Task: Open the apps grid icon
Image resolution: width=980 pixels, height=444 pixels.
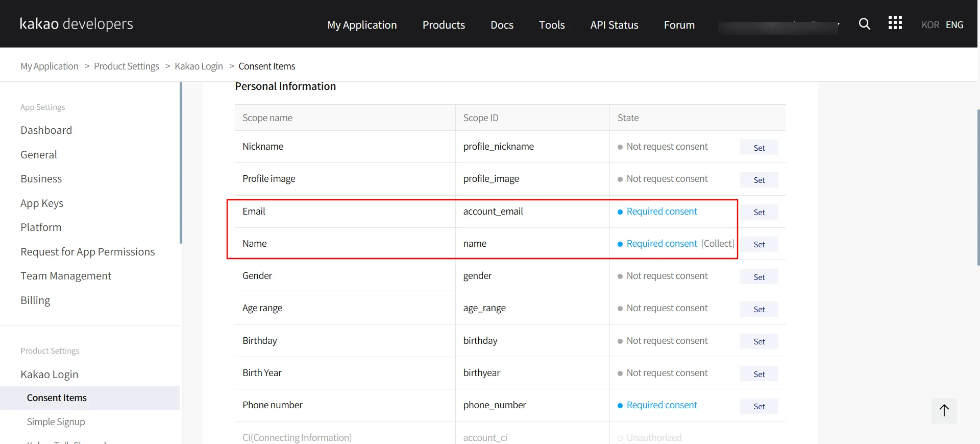Action: [x=895, y=23]
